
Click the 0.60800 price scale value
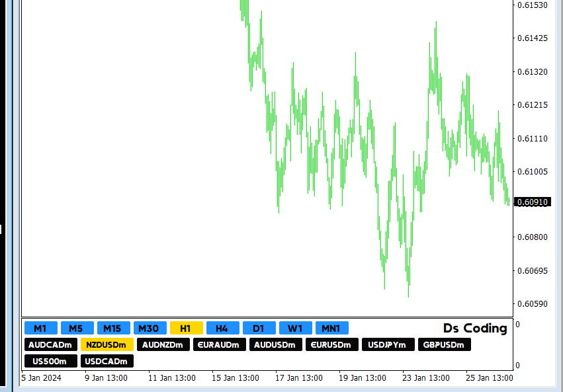[x=533, y=237]
